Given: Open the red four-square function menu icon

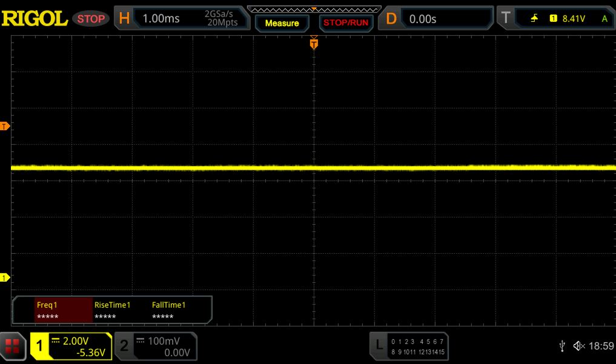Looking at the screenshot, I should coord(12,346).
